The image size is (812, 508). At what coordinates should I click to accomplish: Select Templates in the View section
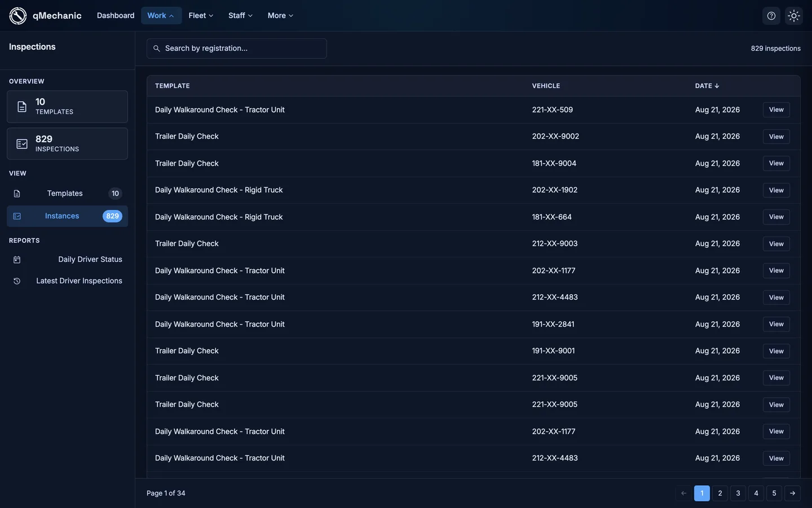click(x=67, y=194)
